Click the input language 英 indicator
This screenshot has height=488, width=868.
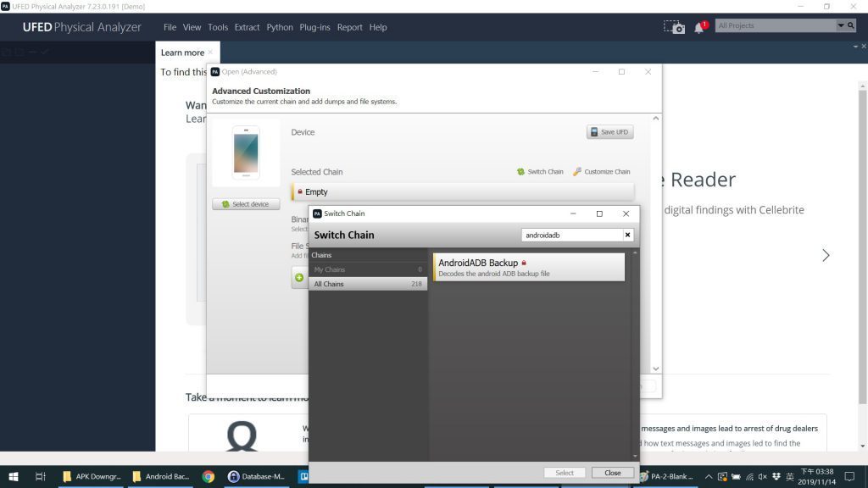click(x=790, y=476)
